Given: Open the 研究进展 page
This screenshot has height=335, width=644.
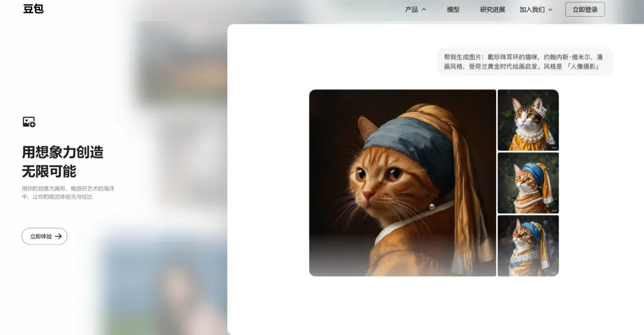Looking at the screenshot, I should [x=493, y=10].
